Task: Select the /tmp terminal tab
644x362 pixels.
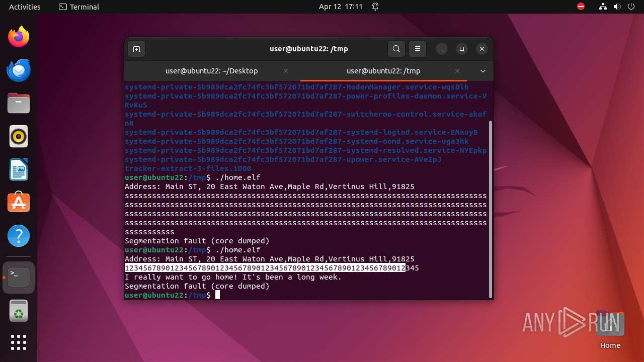Action: pos(383,71)
